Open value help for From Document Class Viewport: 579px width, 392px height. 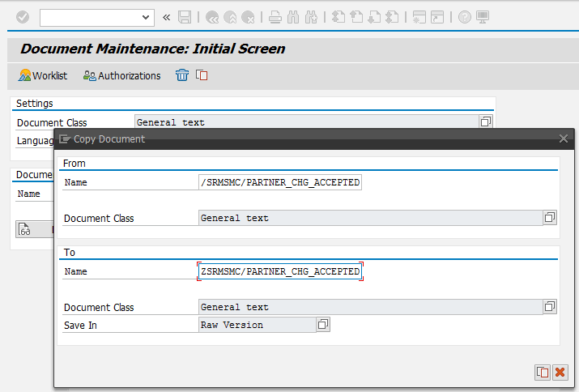click(550, 218)
